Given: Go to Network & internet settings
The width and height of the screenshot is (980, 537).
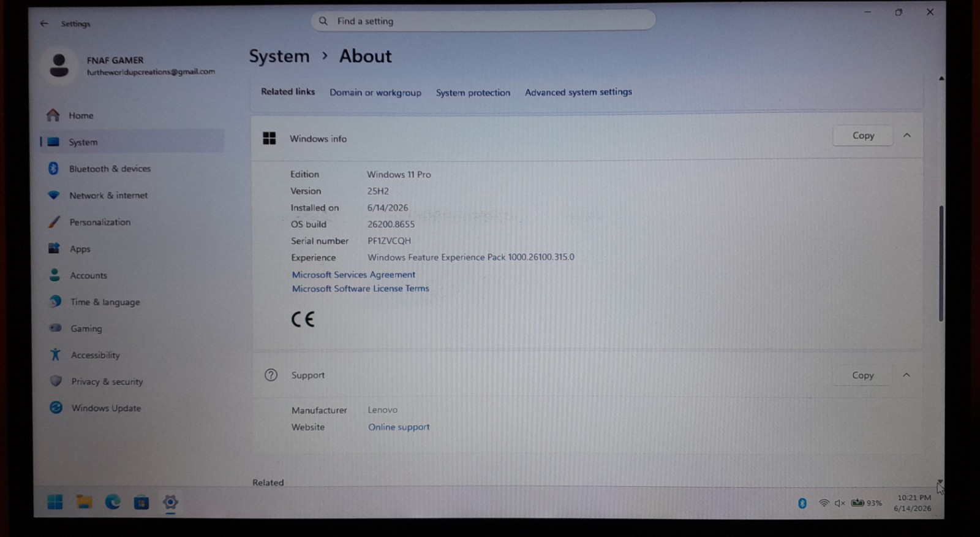Looking at the screenshot, I should pos(132,195).
